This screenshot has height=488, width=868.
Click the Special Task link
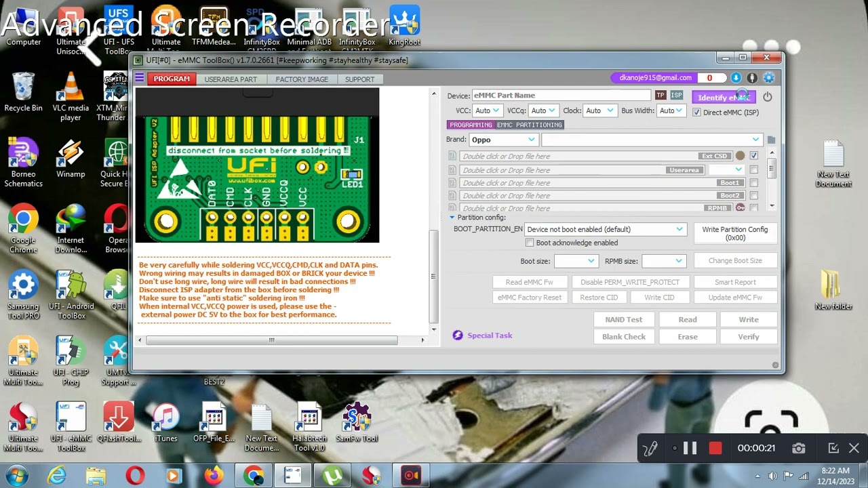490,335
